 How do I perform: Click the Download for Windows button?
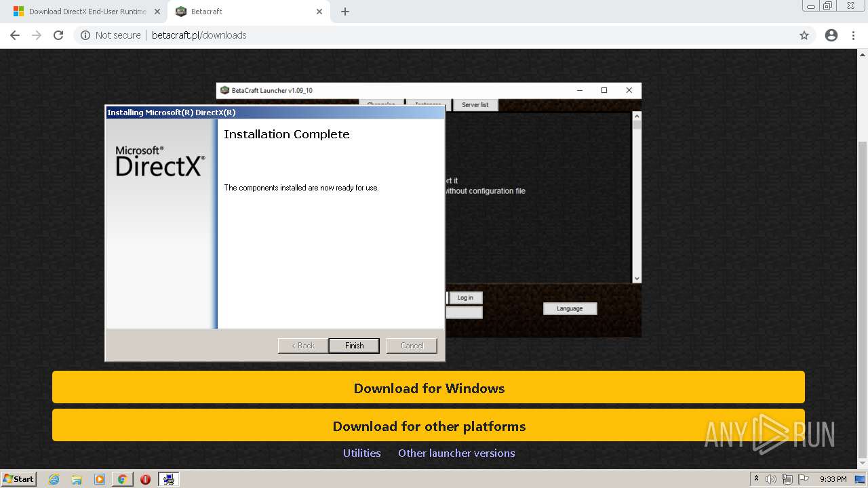tap(429, 388)
